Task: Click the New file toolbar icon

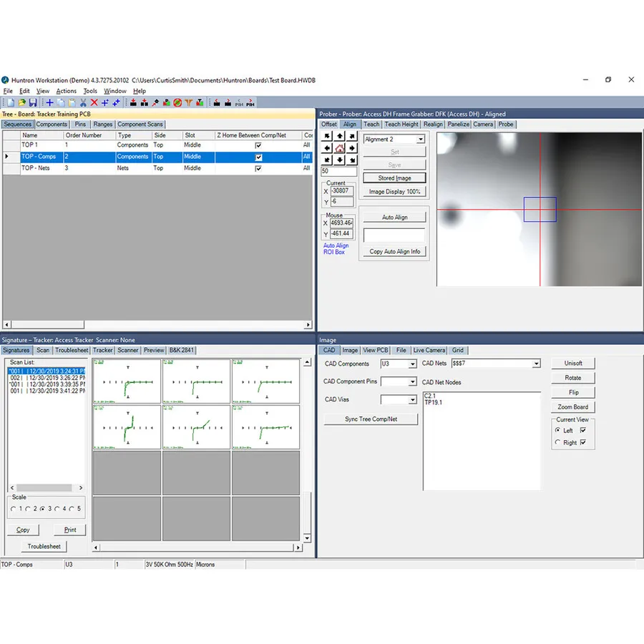Action: [11, 102]
